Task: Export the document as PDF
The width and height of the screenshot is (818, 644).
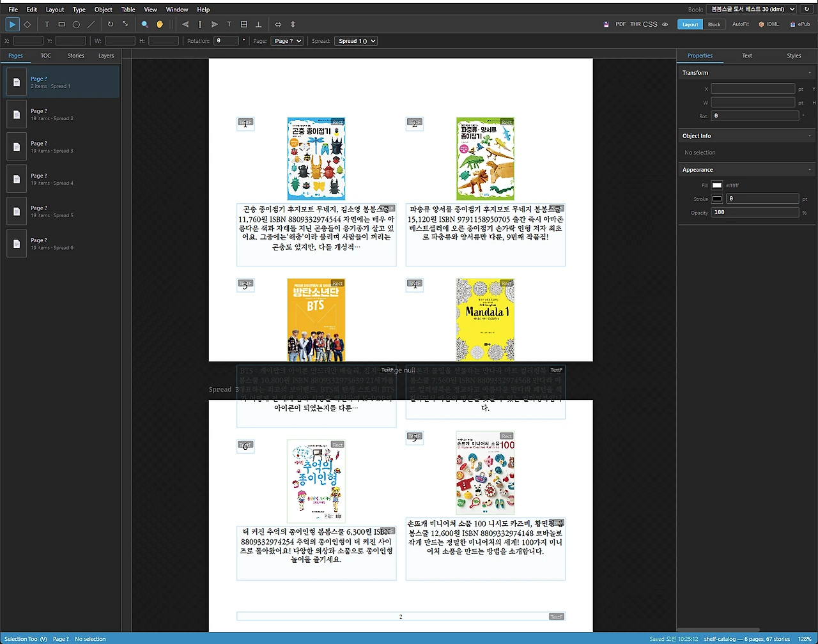Action: click(x=621, y=24)
